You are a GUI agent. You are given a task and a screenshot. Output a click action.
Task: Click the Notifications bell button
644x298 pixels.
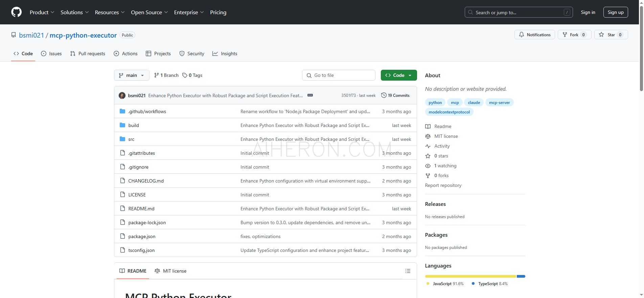[534, 35]
